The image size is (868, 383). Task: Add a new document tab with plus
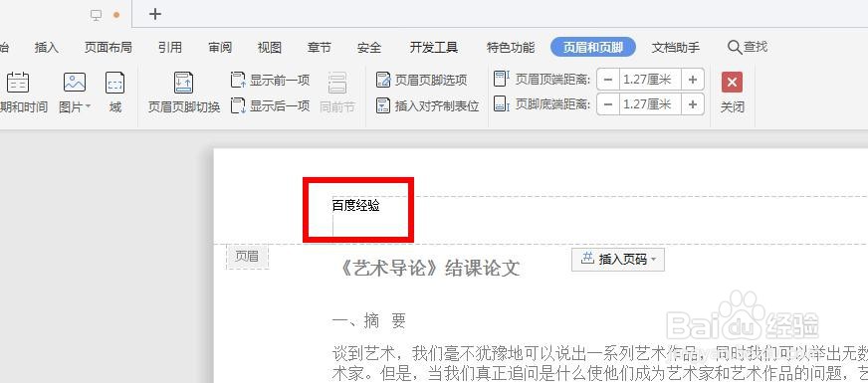(x=155, y=14)
